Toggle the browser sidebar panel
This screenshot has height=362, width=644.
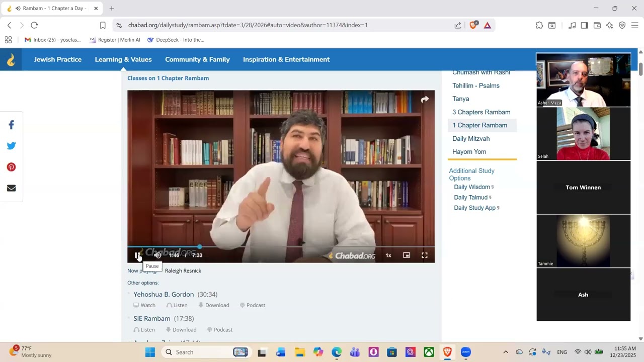pos(584,25)
